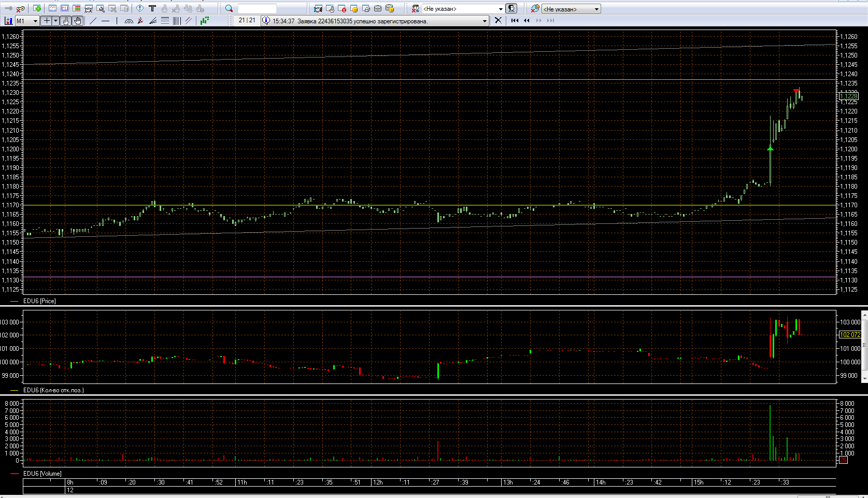This screenshot has width=868, height=498.
Task: Click the 15h time axis label
Action: [698, 482]
